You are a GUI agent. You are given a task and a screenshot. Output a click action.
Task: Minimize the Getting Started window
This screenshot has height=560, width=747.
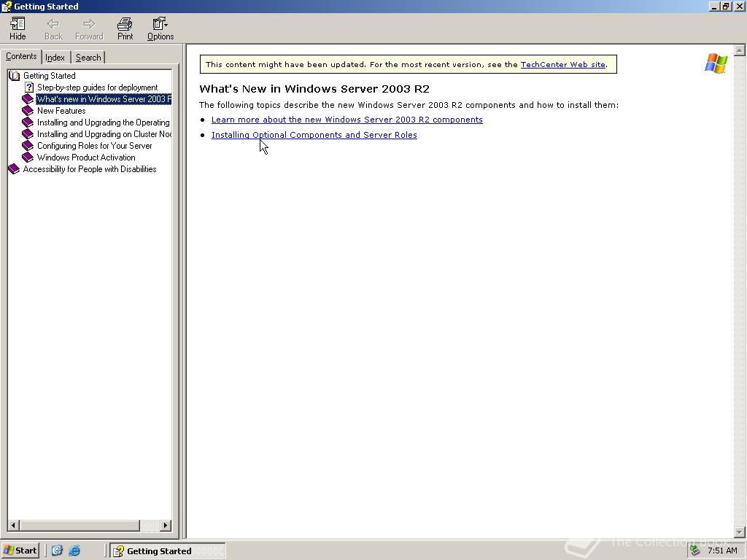(x=715, y=6)
